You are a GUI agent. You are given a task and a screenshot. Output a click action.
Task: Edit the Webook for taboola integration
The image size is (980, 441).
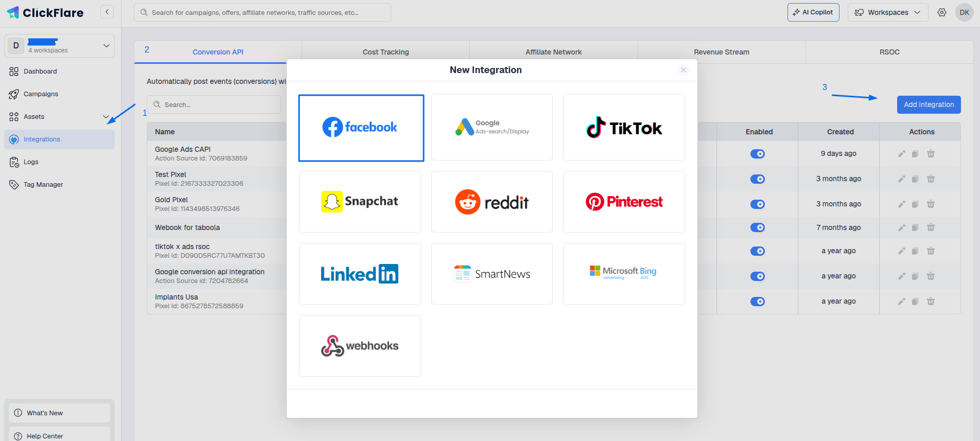[901, 227]
